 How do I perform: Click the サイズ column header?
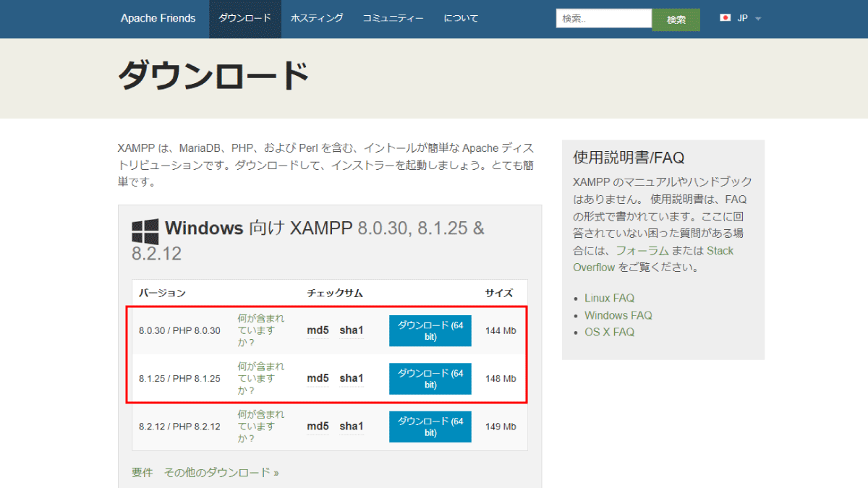pos(499,293)
